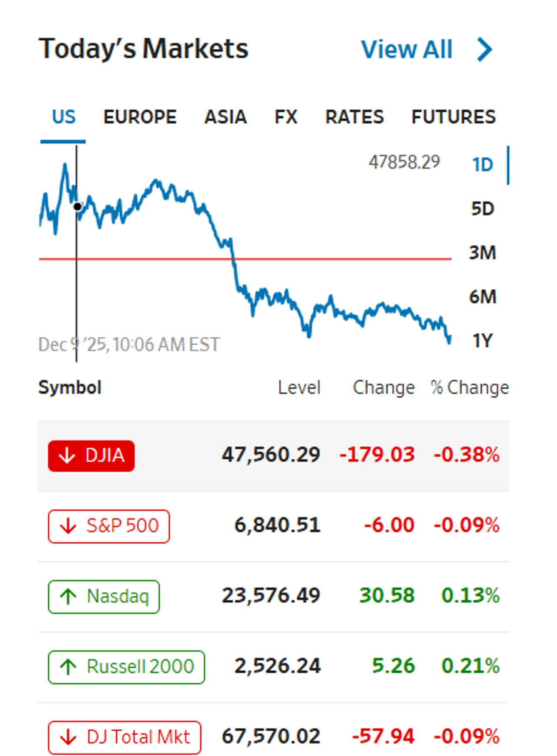Open the Russell 2000 index quote
The height and width of the screenshot is (756, 557).
tap(126, 667)
